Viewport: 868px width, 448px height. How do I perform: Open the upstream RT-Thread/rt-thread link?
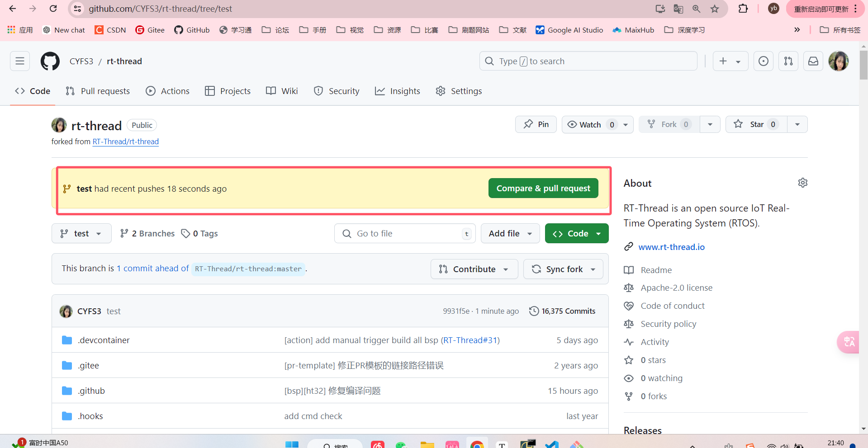pyautogui.click(x=126, y=141)
